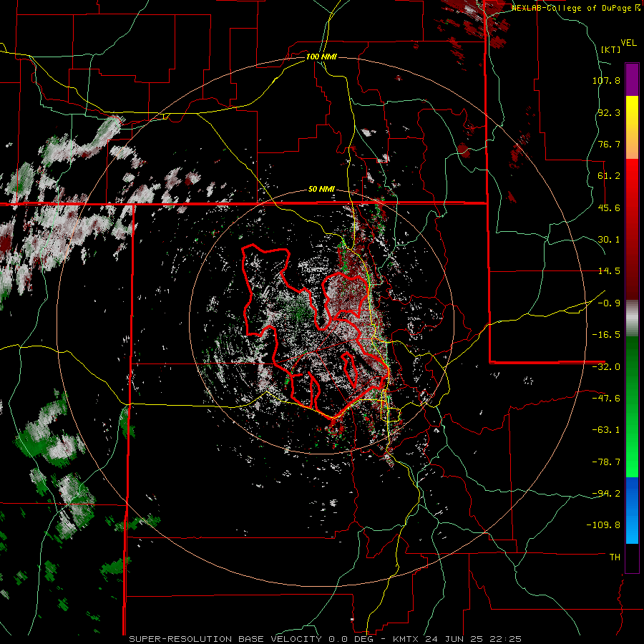Click the -16.5 velocity scale value
Viewport: 644px width, 644px height.
606,335
